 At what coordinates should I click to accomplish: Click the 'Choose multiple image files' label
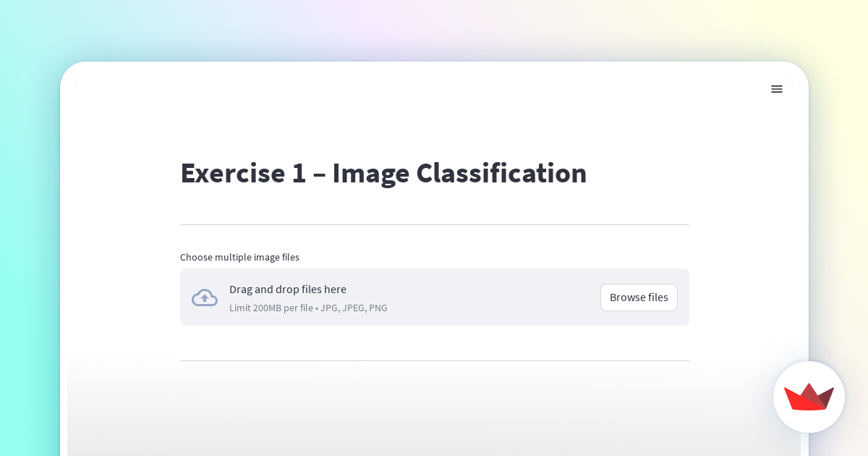click(x=239, y=257)
